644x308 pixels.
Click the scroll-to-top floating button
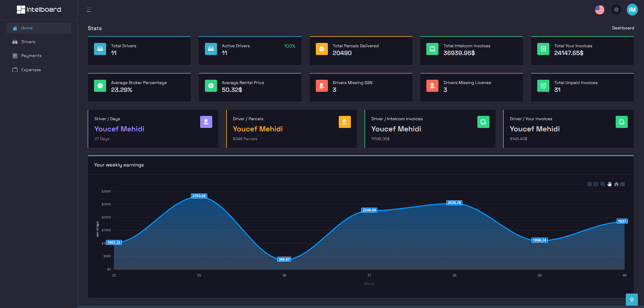click(632, 300)
